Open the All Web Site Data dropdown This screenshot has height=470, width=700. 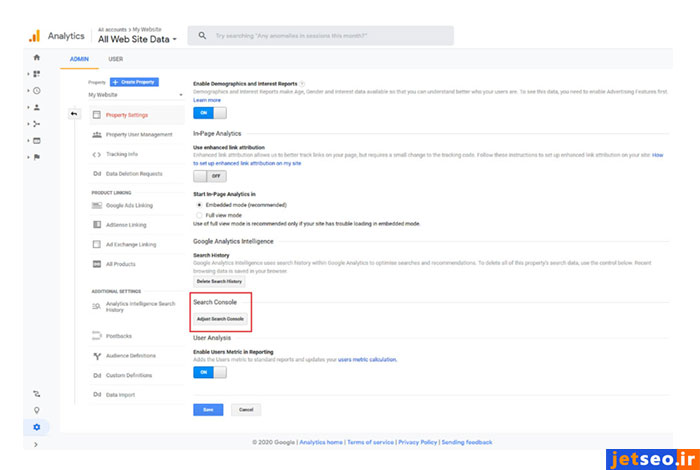coord(138,39)
